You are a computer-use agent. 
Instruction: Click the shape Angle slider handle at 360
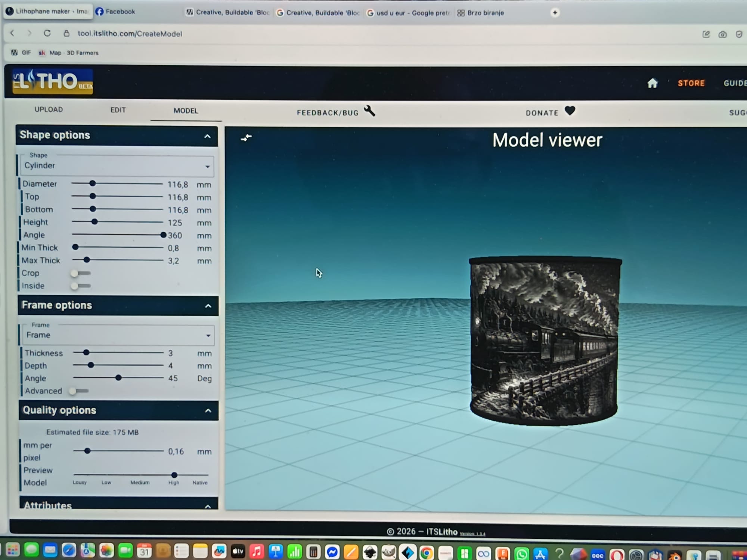coord(163,235)
